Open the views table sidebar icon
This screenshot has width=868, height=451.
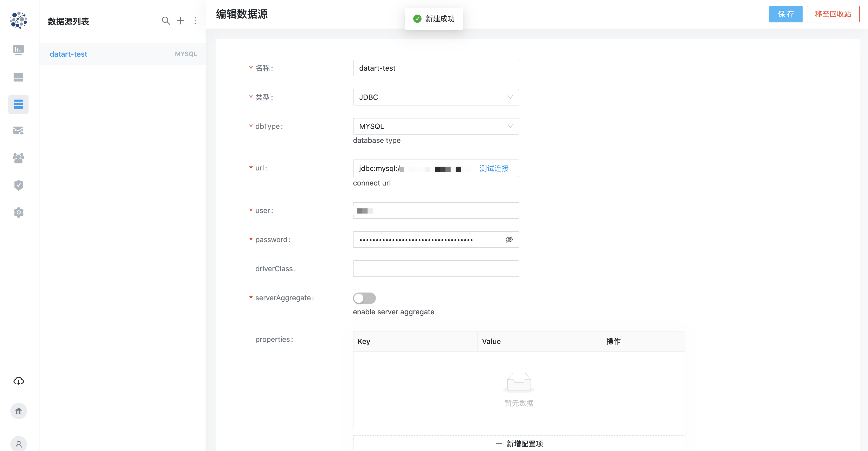click(x=18, y=77)
